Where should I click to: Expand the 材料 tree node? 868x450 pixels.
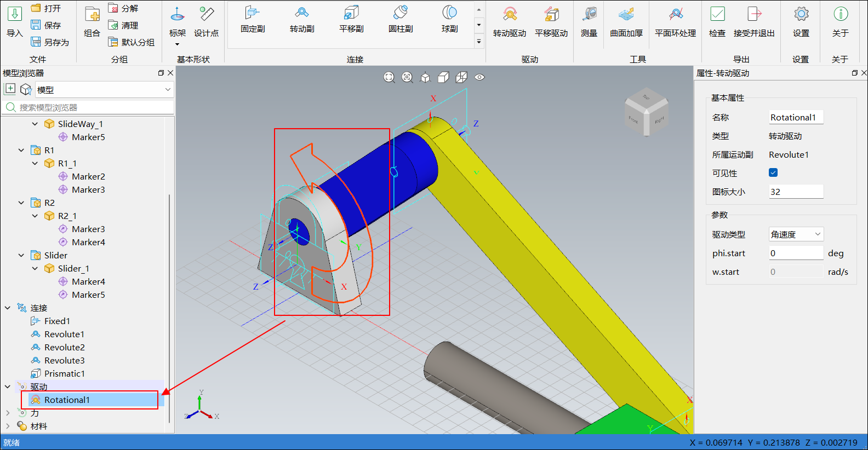[x=8, y=426]
